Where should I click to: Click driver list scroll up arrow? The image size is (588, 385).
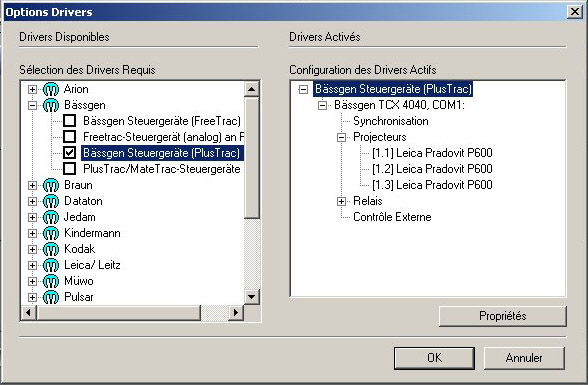251,89
